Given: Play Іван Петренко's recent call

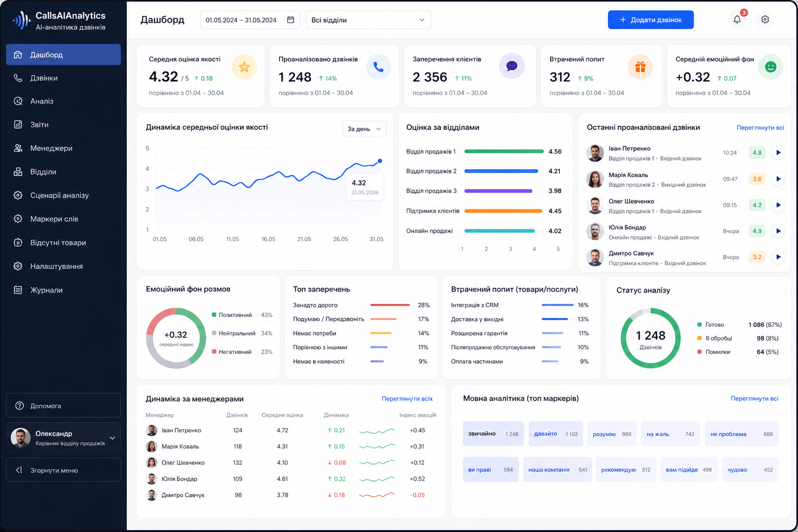Looking at the screenshot, I should tap(778, 153).
